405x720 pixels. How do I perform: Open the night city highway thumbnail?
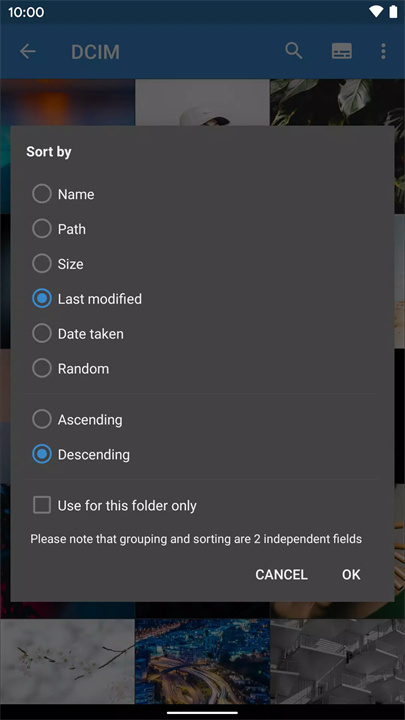(202, 661)
